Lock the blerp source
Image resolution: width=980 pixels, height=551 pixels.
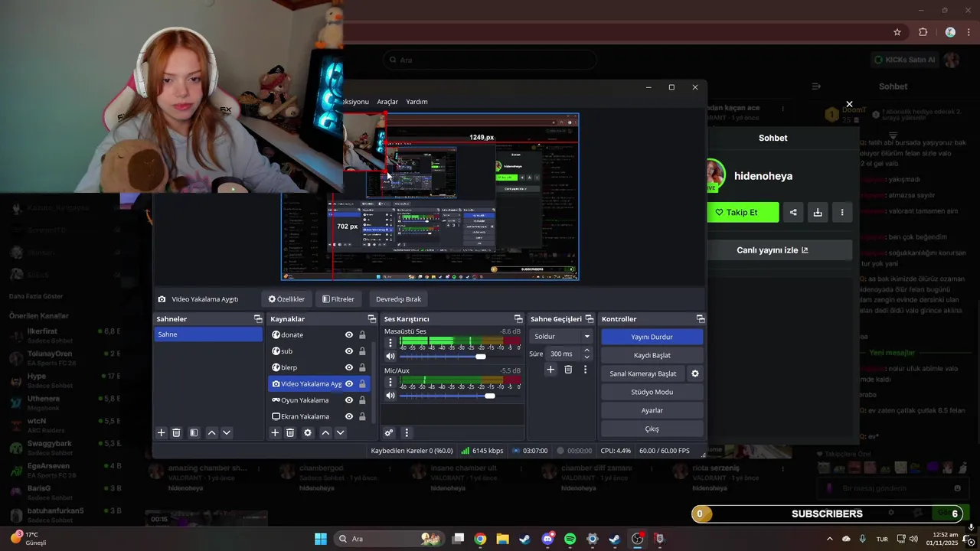pos(362,367)
